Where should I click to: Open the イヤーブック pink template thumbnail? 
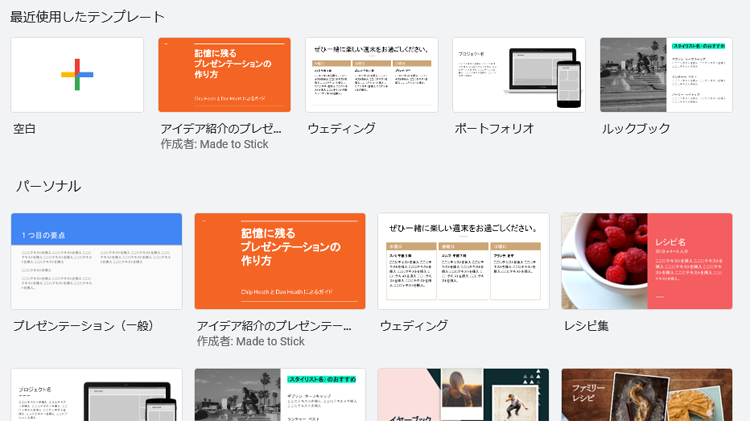click(x=463, y=395)
